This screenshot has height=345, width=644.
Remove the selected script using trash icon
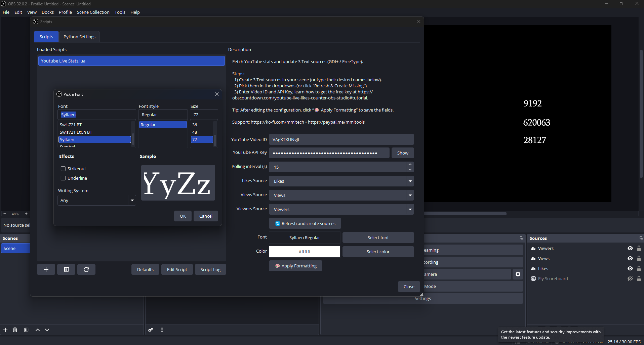point(66,269)
